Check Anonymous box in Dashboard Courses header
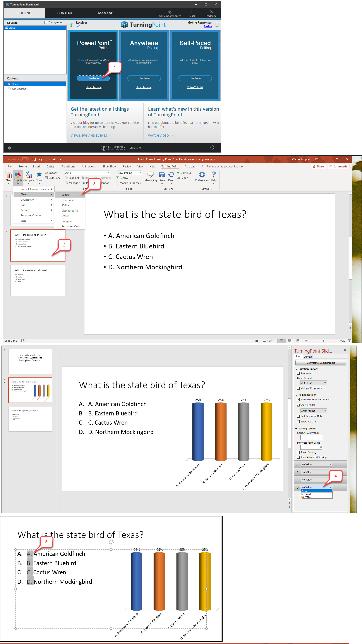 tap(46, 22)
